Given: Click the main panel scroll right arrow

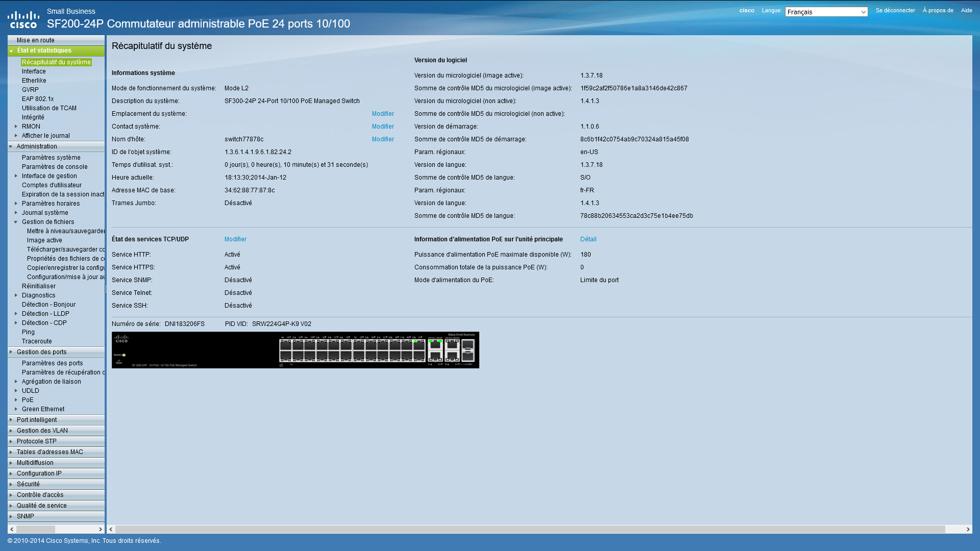Looking at the screenshot, I should coord(968,530).
